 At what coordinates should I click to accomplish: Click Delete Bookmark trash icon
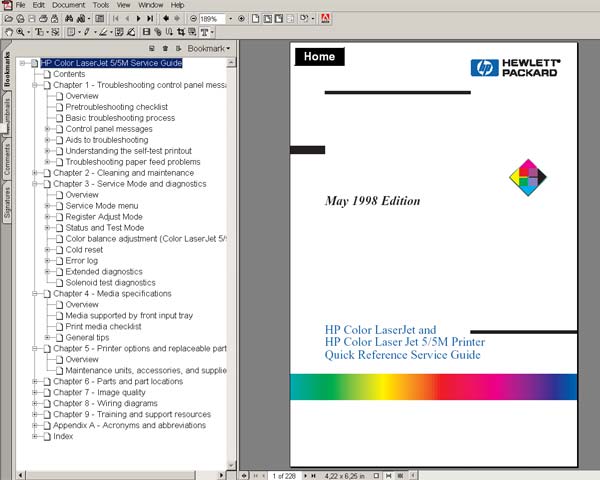click(x=165, y=49)
